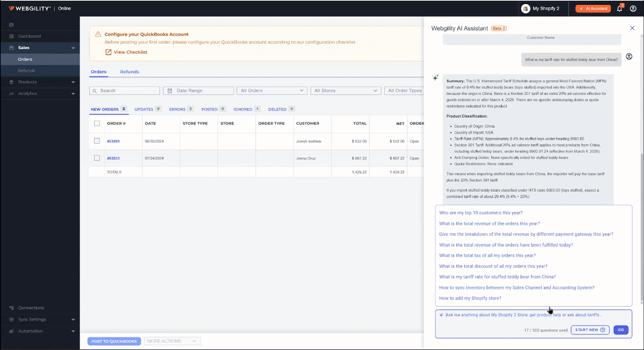This screenshot has height=350, width=644.
Task: Click the TOTAL column header
Action: (x=360, y=124)
